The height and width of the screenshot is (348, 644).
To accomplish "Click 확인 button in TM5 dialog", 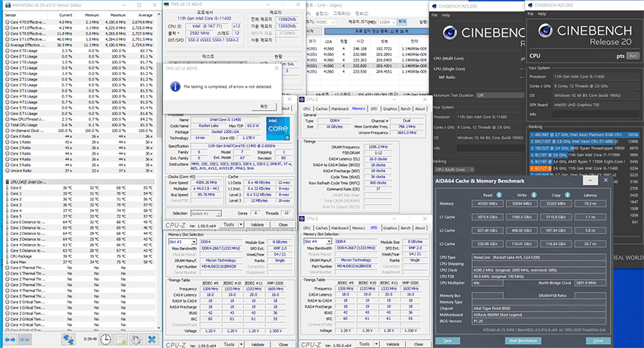I will (264, 106).
